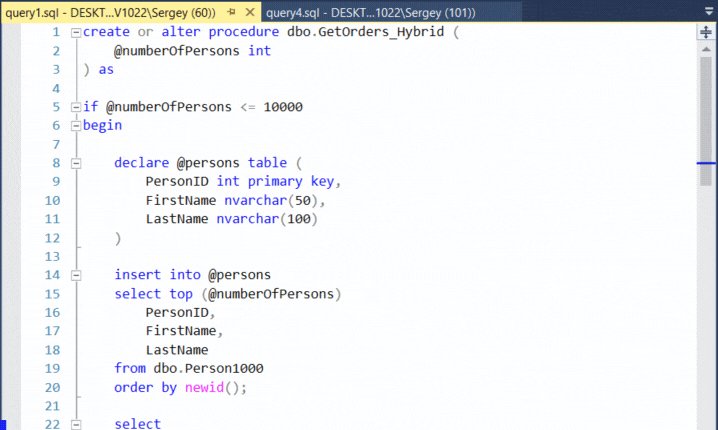Click the vertical scrollbar thumb

[x=706, y=121]
